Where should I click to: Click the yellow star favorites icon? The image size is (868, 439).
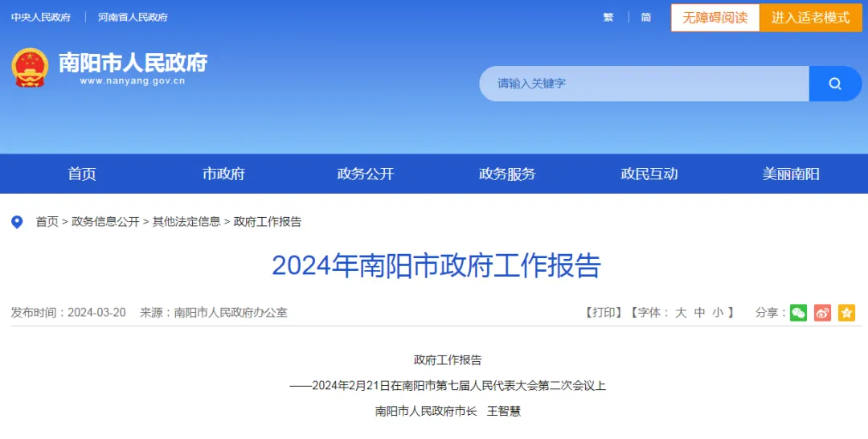[x=846, y=313]
